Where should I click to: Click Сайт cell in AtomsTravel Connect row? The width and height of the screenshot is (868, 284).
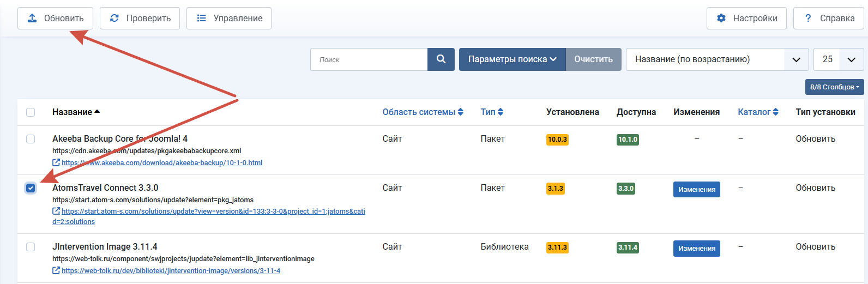click(x=392, y=188)
